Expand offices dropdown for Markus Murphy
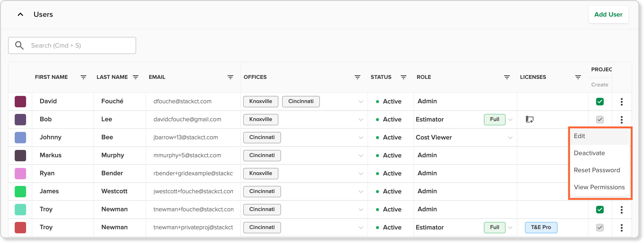 361,156
